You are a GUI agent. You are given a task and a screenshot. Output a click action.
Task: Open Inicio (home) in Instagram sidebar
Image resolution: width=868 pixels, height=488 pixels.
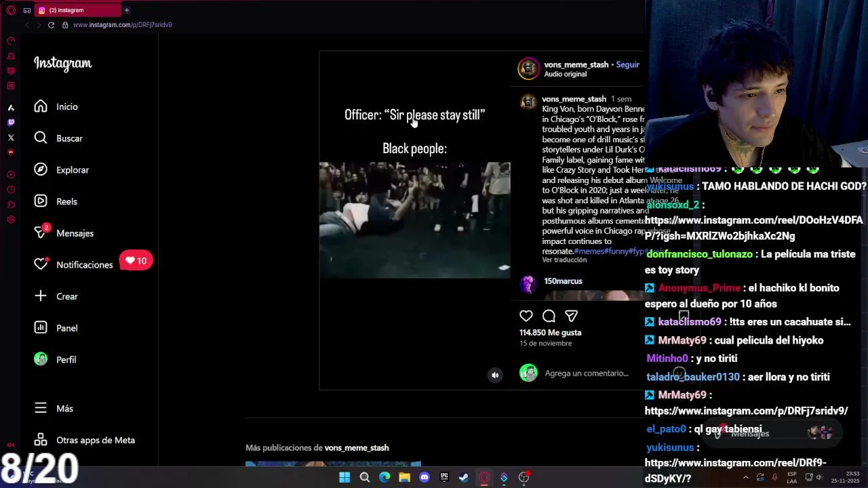pyautogui.click(x=57, y=106)
